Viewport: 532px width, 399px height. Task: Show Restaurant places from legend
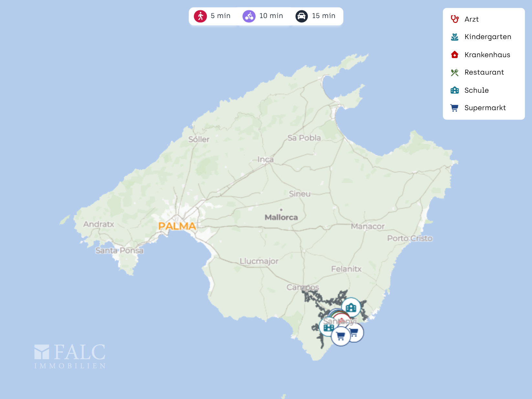pos(484,72)
